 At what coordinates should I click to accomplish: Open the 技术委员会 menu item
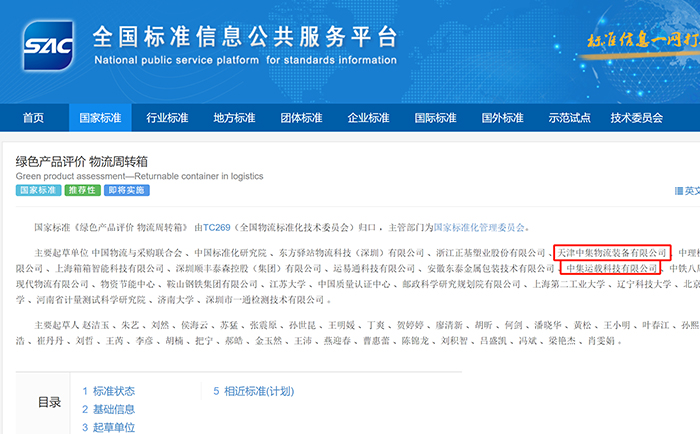(637, 118)
